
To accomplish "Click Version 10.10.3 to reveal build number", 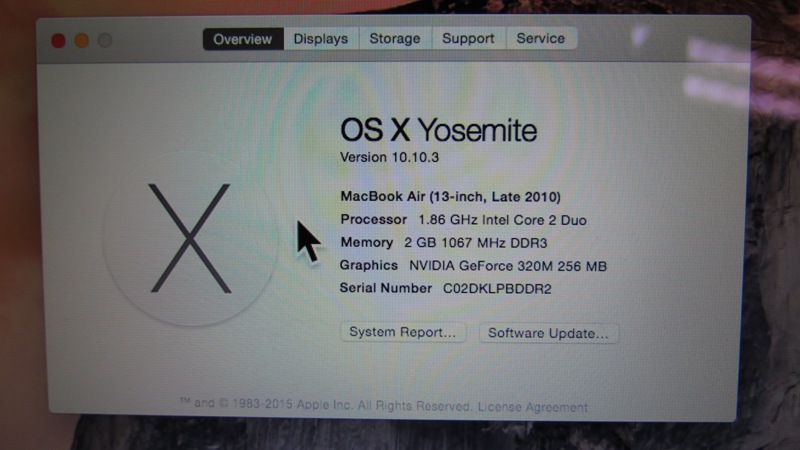I will click(389, 157).
